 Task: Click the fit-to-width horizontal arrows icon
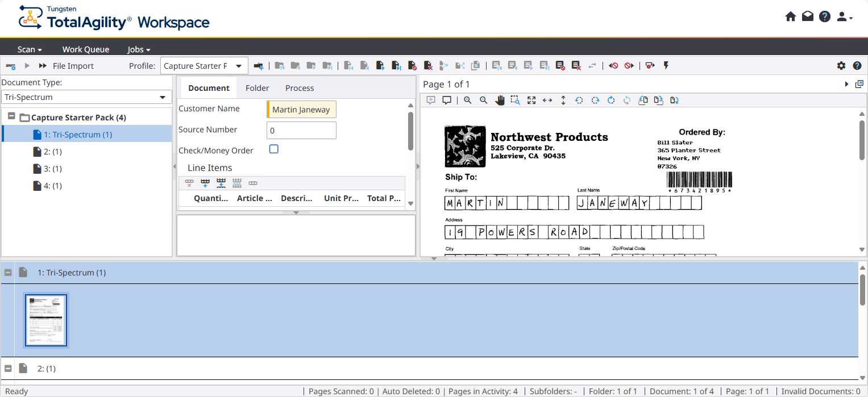[x=547, y=100]
